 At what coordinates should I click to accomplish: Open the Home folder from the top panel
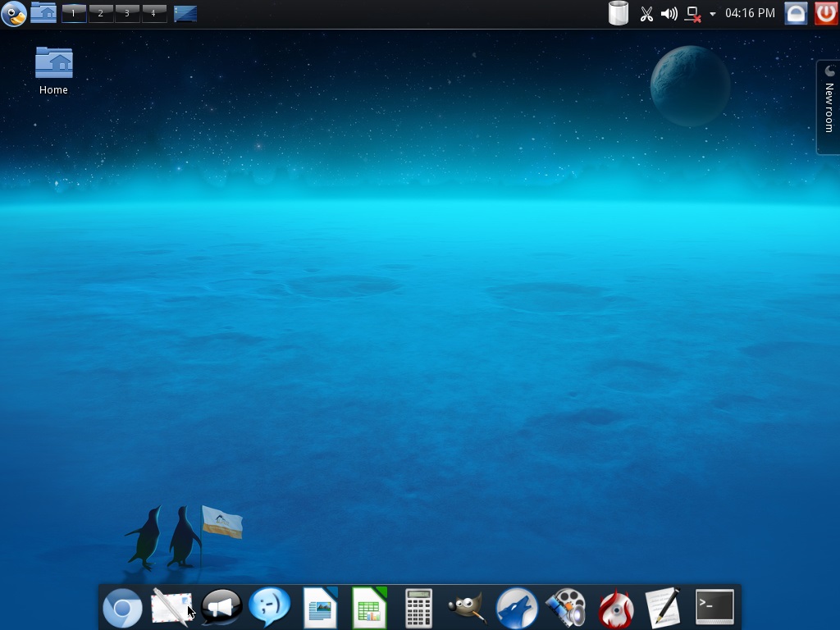pos(43,12)
